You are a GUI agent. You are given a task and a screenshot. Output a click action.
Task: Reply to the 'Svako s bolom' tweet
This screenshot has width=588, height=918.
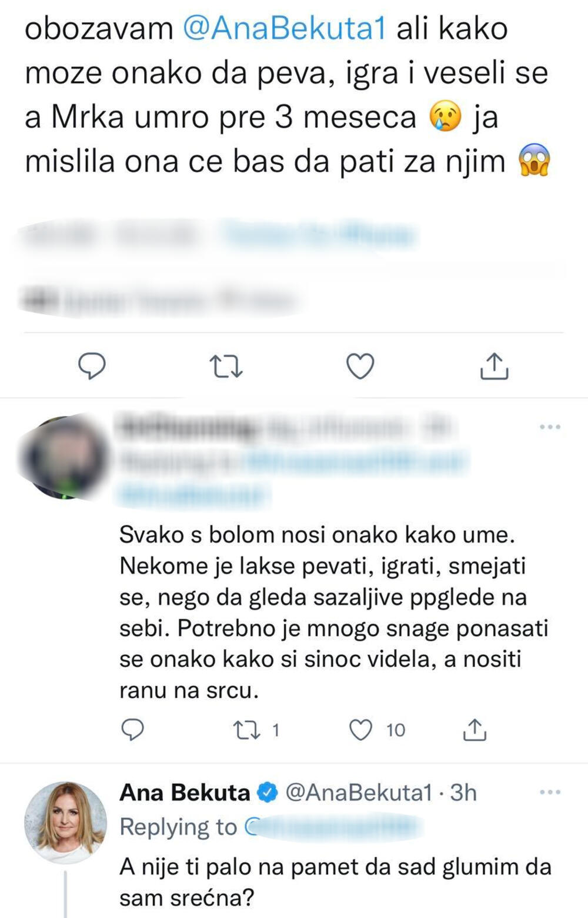pyautogui.click(x=132, y=730)
